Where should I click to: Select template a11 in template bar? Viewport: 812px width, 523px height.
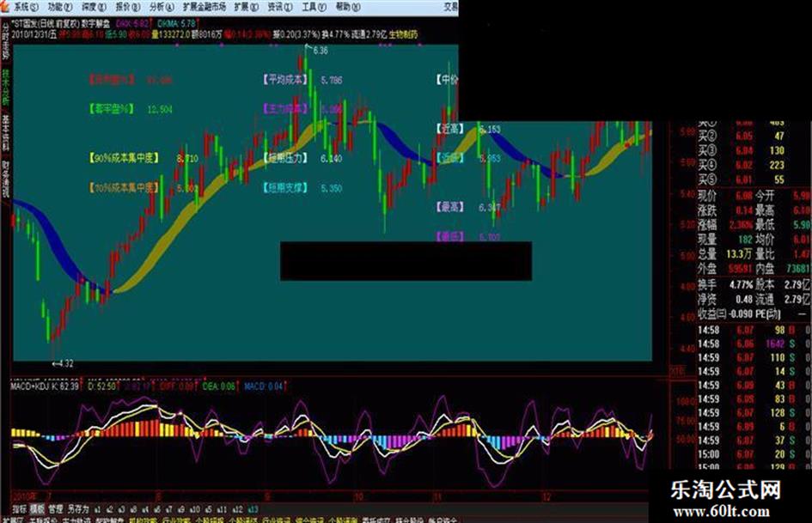click(222, 509)
